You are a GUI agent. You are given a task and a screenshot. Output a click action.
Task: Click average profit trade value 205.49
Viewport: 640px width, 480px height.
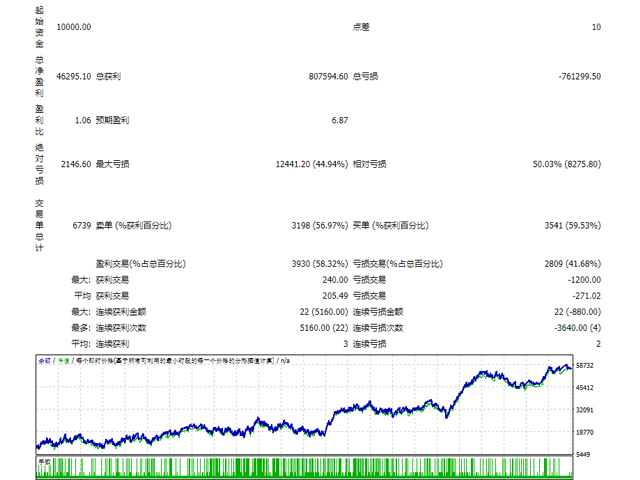point(335,296)
